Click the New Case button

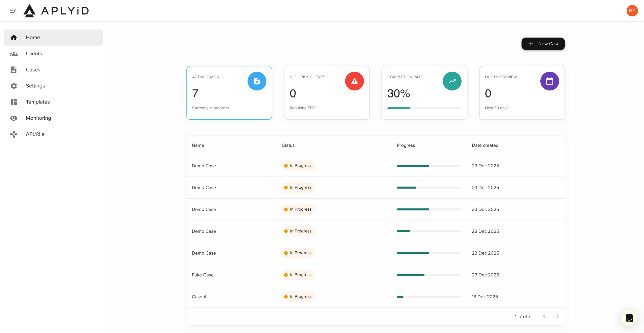pyautogui.click(x=543, y=44)
